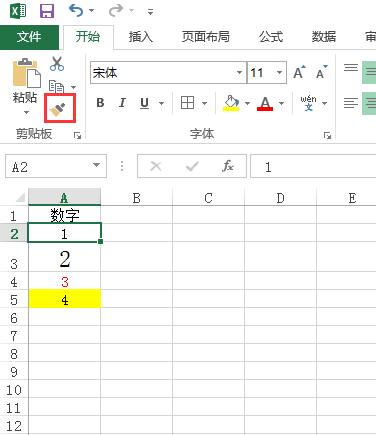Viewport: 376px width, 435px height.
Task: Click the align left icon
Action: (351, 103)
